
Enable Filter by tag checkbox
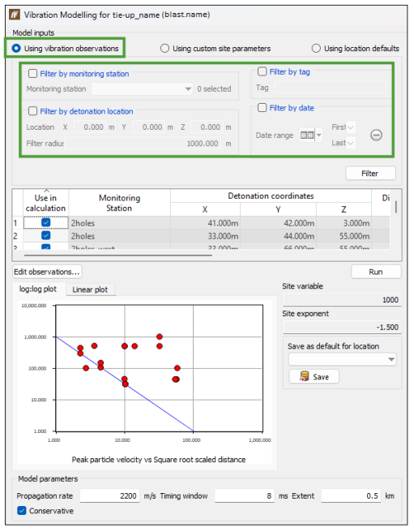click(x=262, y=71)
